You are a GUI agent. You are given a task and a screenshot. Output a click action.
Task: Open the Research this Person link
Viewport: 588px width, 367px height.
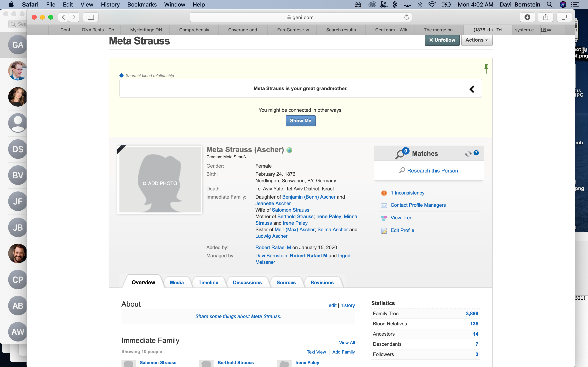(x=432, y=171)
